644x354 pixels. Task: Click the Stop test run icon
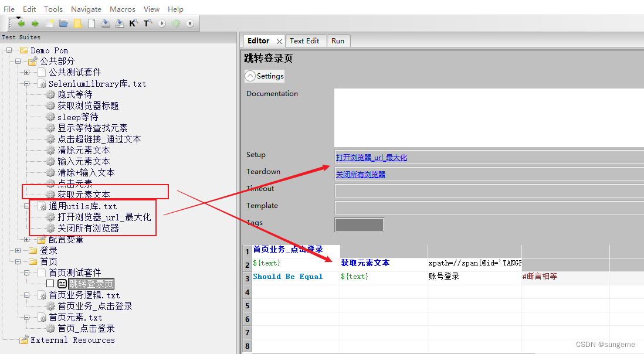[x=190, y=24]
